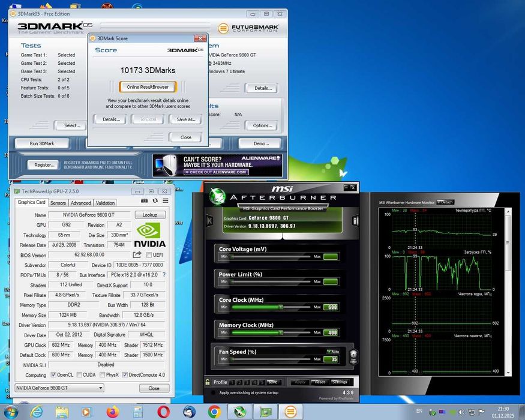Click user define fan button
The image size is (525, 420).
tap(353, 357)
